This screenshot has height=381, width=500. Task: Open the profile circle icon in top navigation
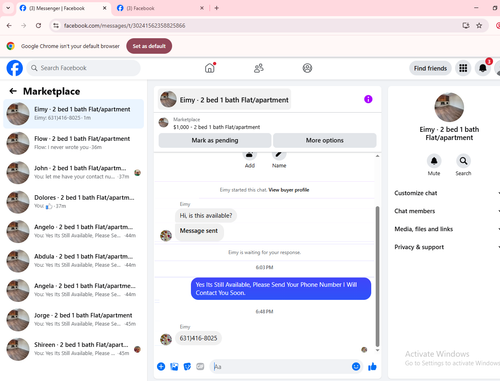click(307, 68)
